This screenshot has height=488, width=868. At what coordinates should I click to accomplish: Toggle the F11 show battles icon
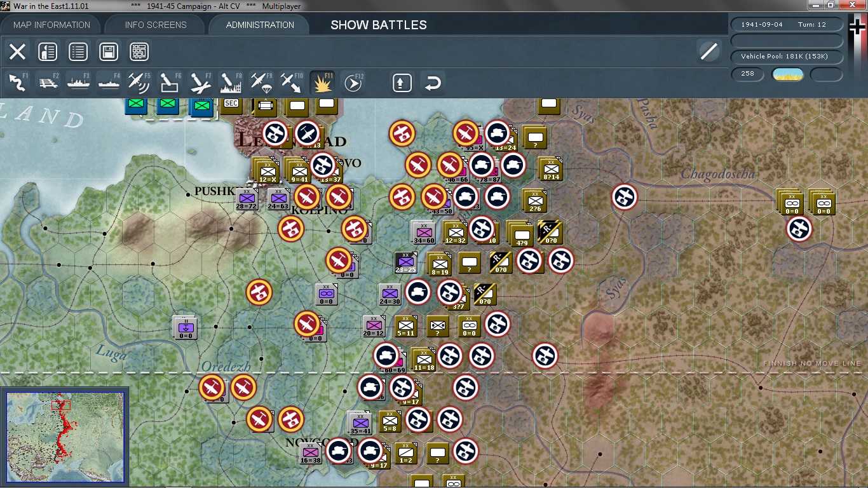322,83
